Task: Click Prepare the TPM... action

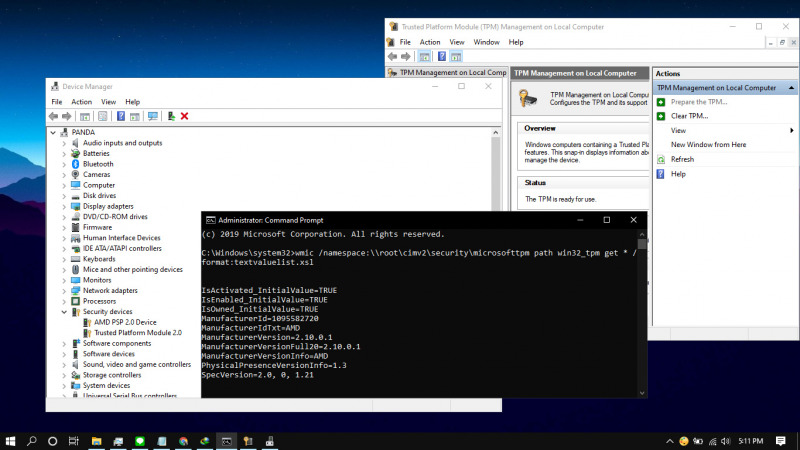Action: click(699, 102)
